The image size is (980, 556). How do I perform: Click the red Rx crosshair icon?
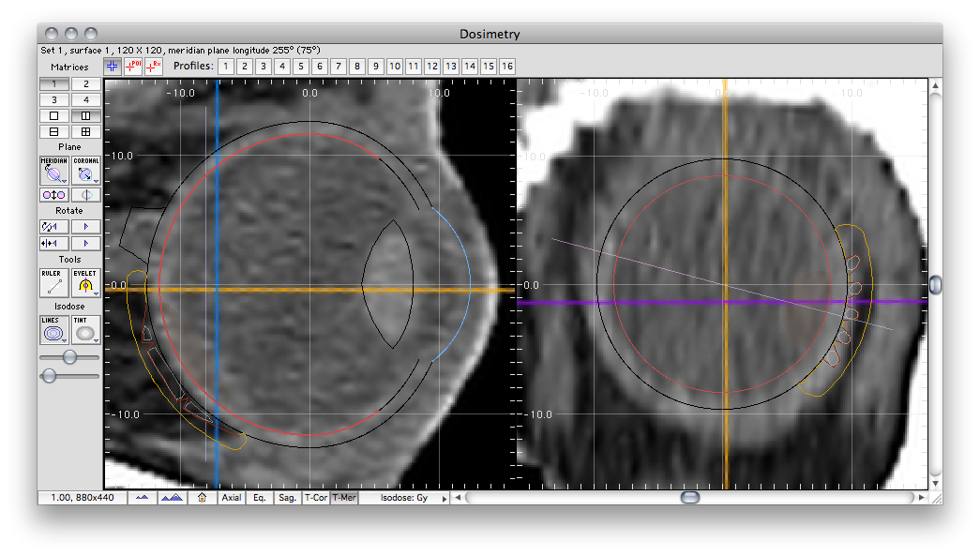pos(153,67)
